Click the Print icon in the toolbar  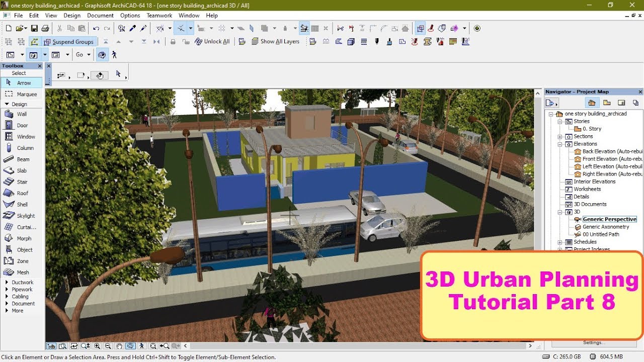pyautogui.click(x=45, y=29)
